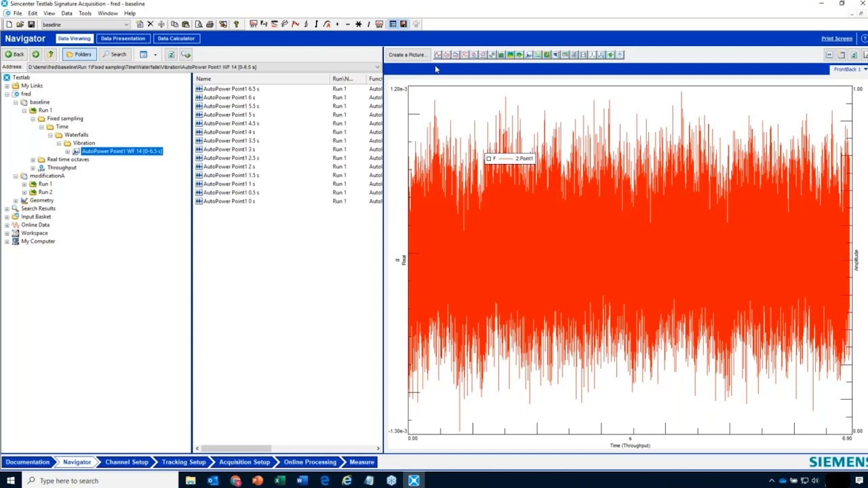This screenshot has height=488, width=868.
Task: Collapse the modificationA node
Action: pos(16,176)
